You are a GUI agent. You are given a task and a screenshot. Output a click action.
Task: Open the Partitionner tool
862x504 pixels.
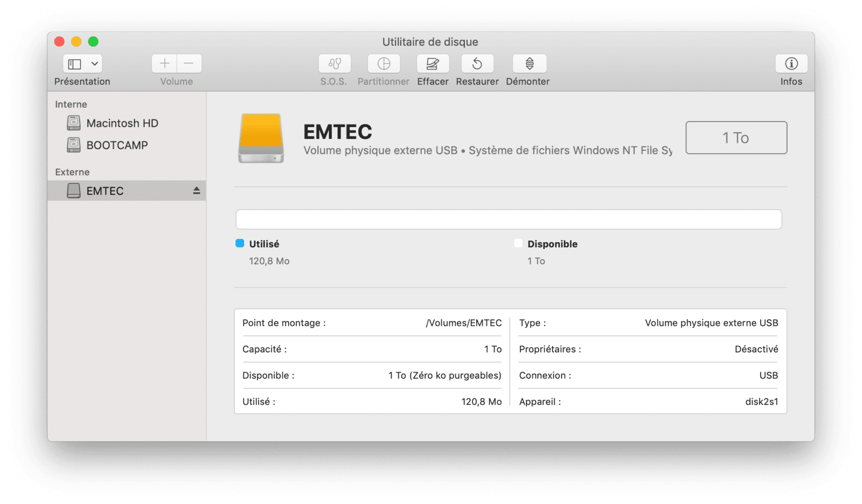tap(384, 64)
